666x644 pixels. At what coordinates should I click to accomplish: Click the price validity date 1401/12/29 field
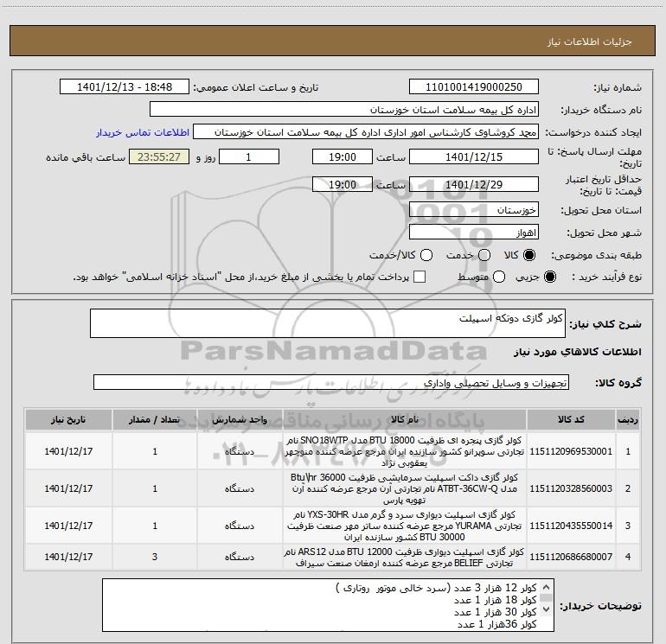(474, 184)
